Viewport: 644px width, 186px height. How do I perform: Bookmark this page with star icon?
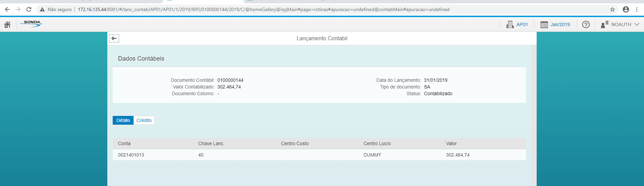612,9
